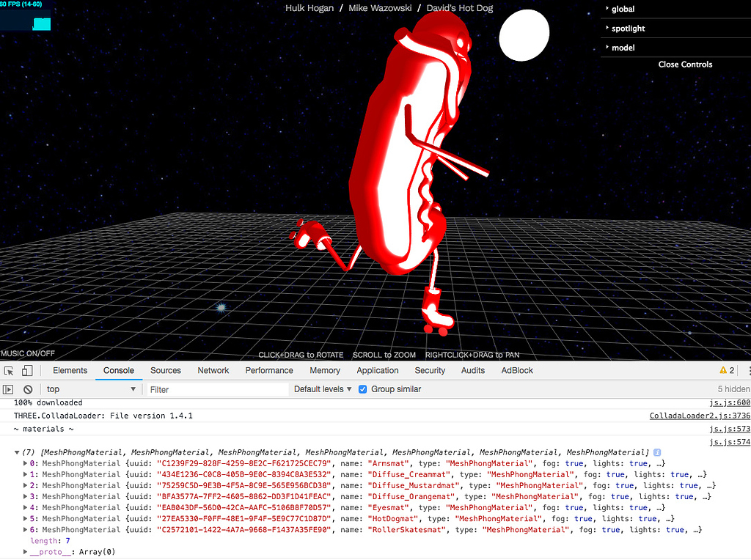Select the Inspect Element tool icon
The height and width of the screenshot is (560, 751).
pyautogui.click(x=8, y=370)
